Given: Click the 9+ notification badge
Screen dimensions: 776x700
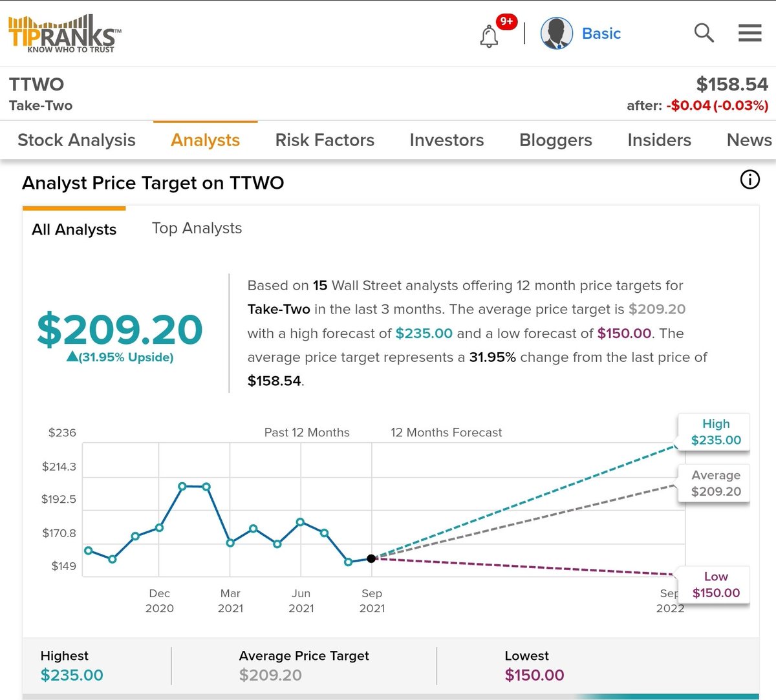Looking at the screenshot, I should (506, 21).
